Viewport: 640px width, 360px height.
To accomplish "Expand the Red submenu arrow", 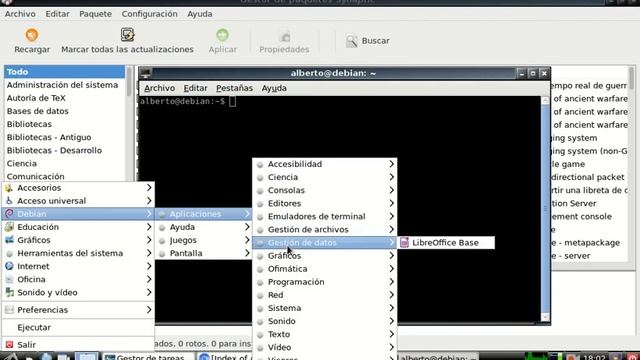I will 391,295.
